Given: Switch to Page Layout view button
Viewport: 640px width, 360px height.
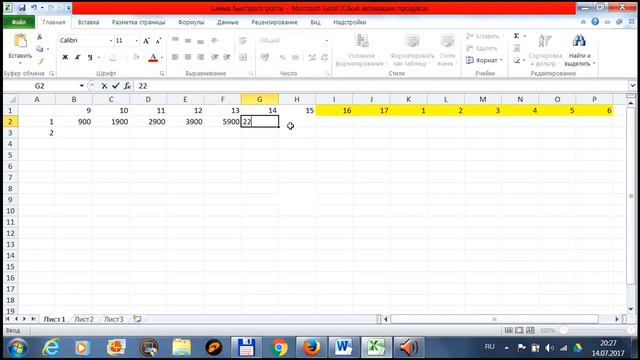Looking at the screenshot, I should coord(519,330).
